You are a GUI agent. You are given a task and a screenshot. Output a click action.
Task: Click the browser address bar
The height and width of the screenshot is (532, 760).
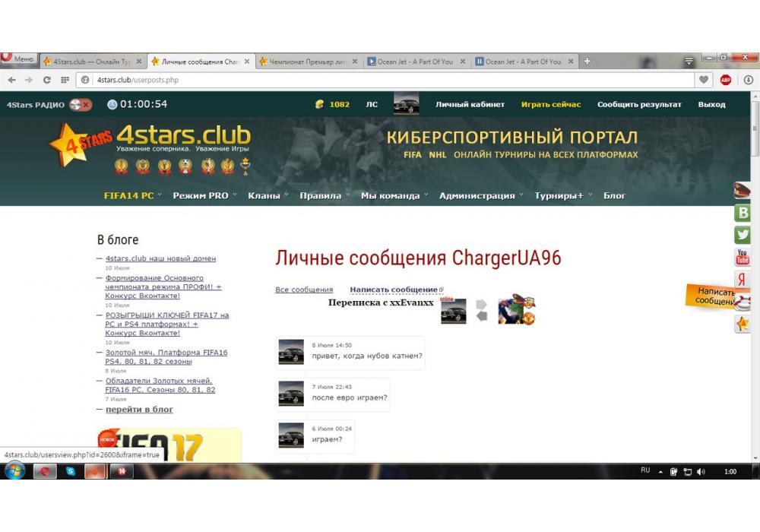click(380, 80)
